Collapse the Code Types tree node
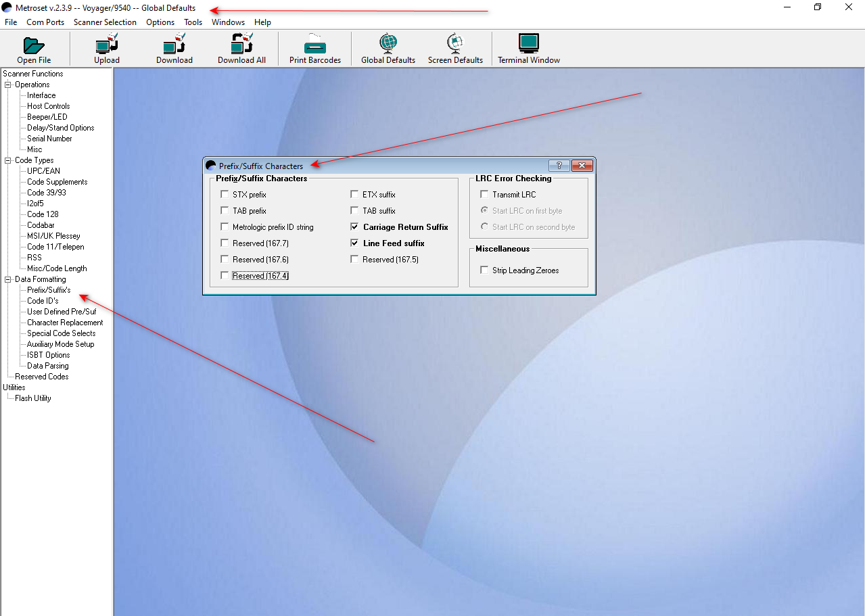Screen dimensions: 865x616 pyautogui.click(x=8, y=160)
